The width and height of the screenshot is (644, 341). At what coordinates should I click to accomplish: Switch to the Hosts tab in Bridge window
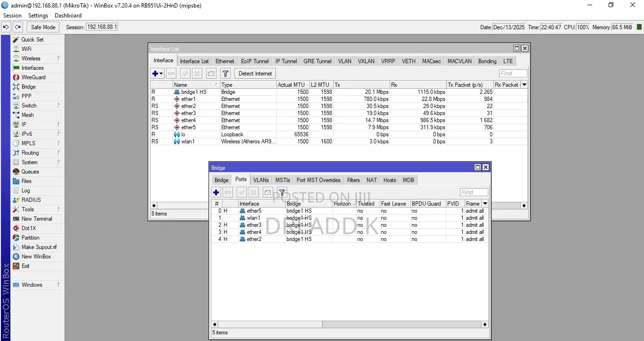tap(390, 180)
